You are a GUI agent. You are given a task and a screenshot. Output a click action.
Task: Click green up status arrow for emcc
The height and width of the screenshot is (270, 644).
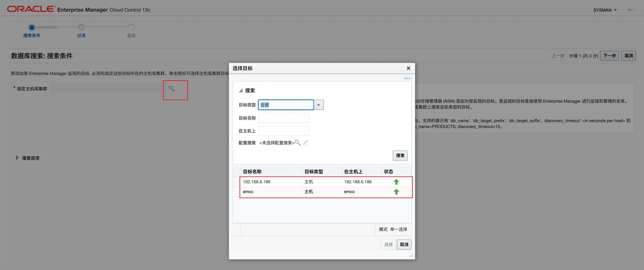coord(396,192)
